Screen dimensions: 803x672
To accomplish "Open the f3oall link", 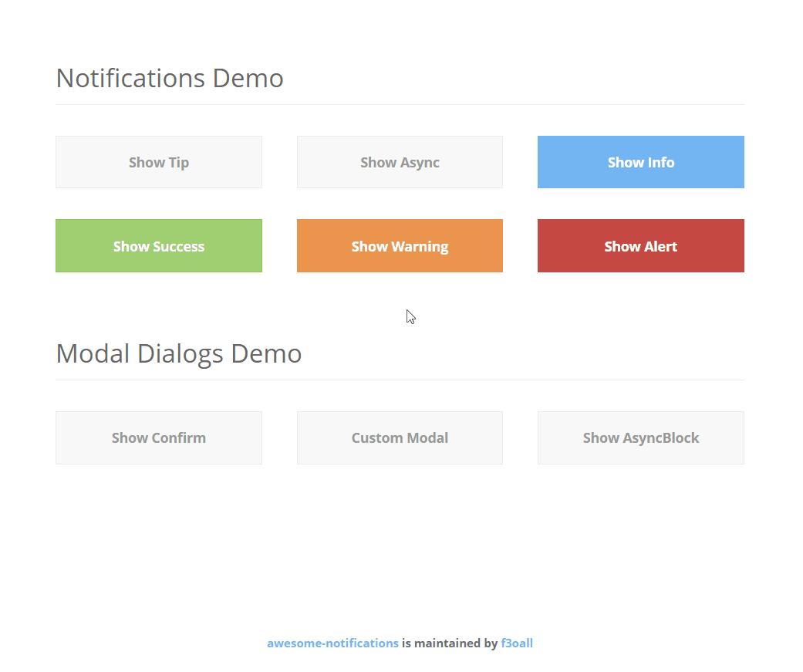I will (517, 643).
